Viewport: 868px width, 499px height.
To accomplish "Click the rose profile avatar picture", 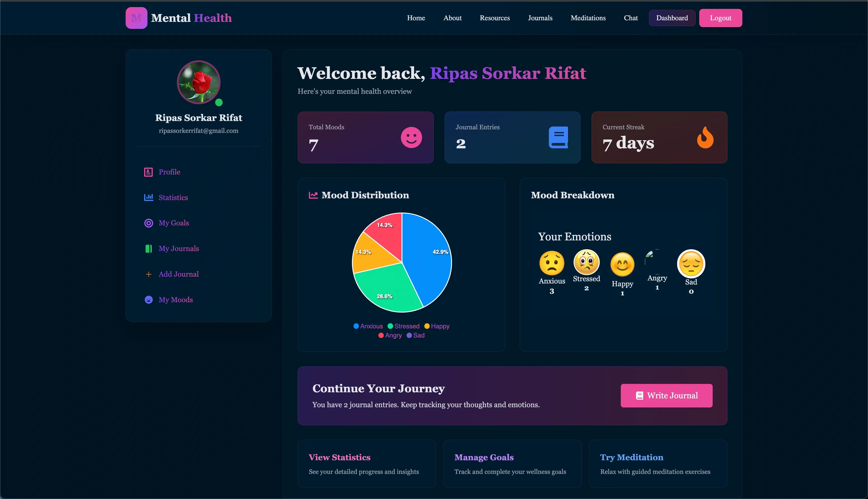I will click(x=198, y=82).
